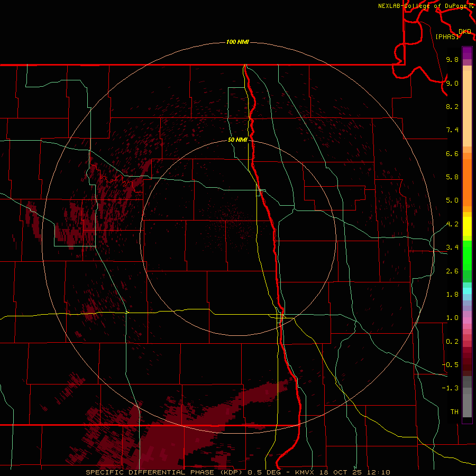Click the 8.2 legend value
This screenshot has width=476, height=476.
coord(452,106)
